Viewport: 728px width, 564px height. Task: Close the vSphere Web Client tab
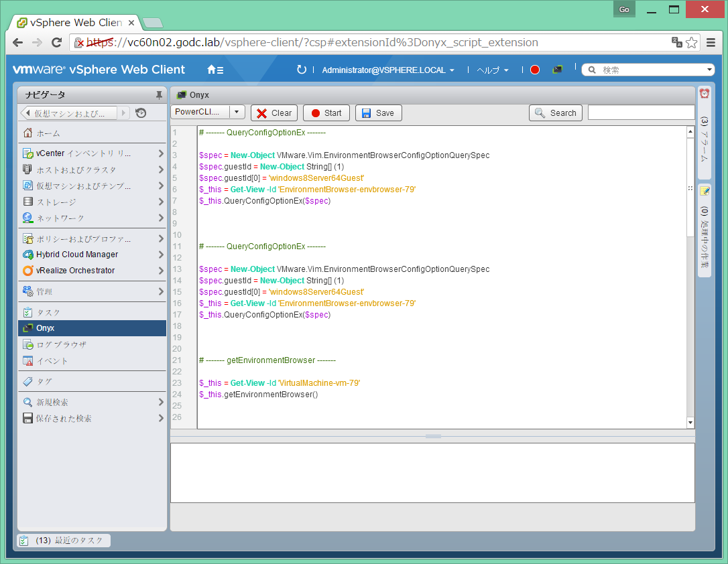coord(131,22)
